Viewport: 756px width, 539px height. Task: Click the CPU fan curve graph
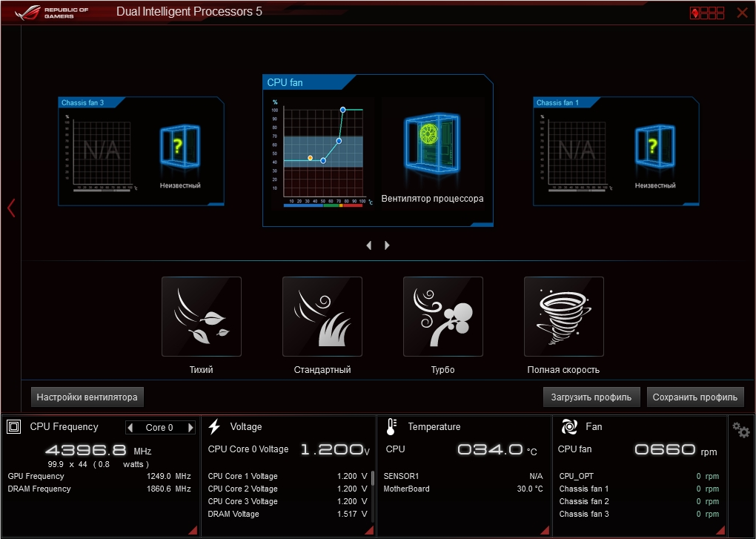click(x=323, y=153)
